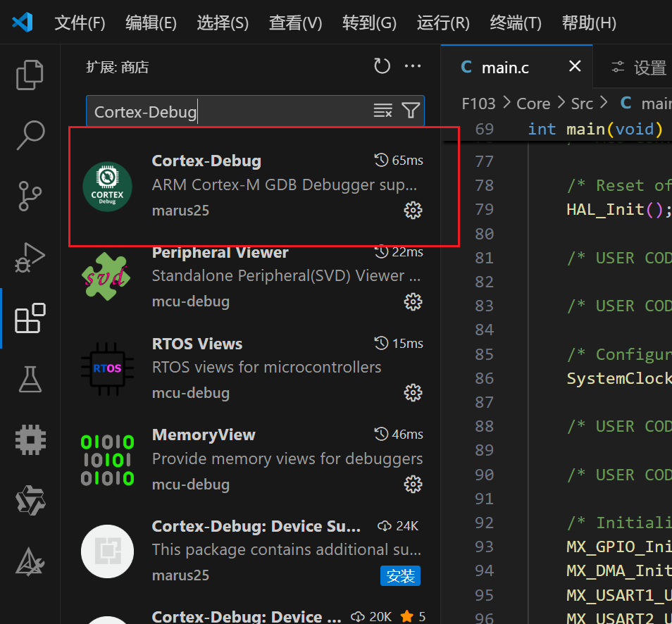Click the 15ms activation time label

(399, 343)
